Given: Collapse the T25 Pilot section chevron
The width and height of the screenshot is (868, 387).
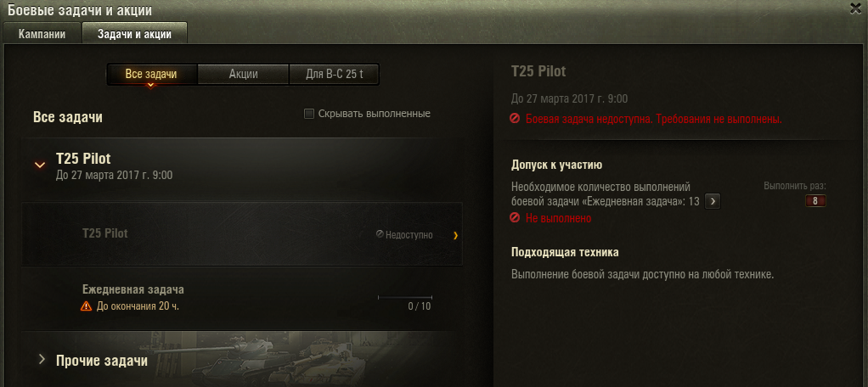Looking at the screenshot, I should (39, 165).
